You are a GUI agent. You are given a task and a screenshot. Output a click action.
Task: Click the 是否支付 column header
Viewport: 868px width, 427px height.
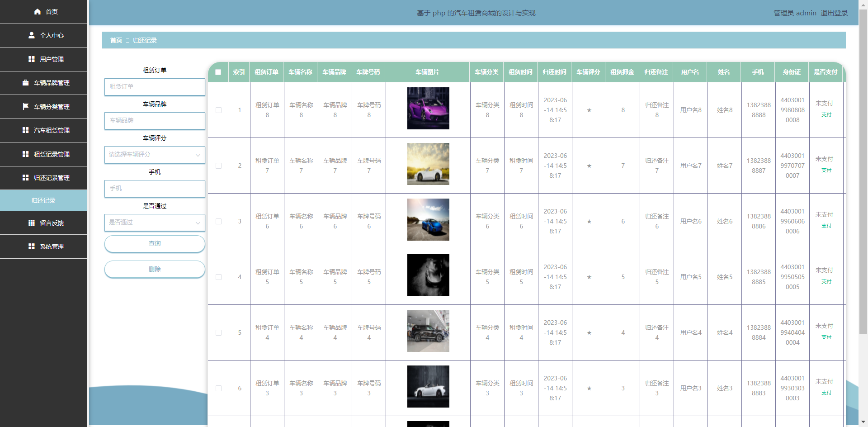click(x=826, y=72)
